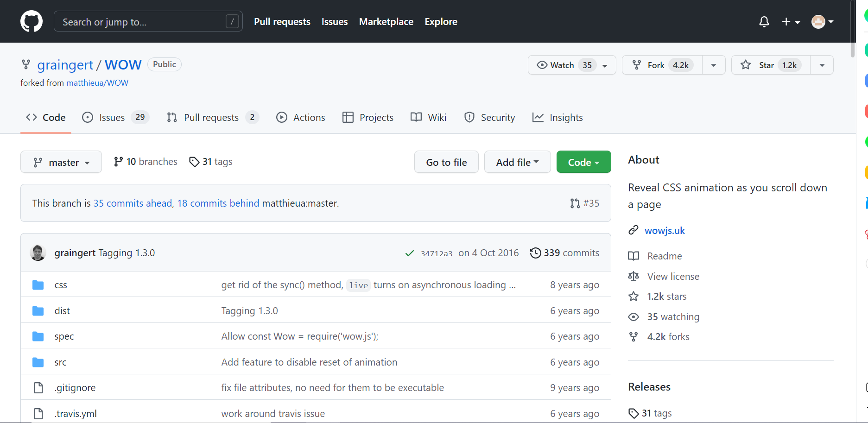Open commit 'Add feature to disable reset of animation'
The width and height of the screenshot is (868, 423).
(x=310, y=362)
